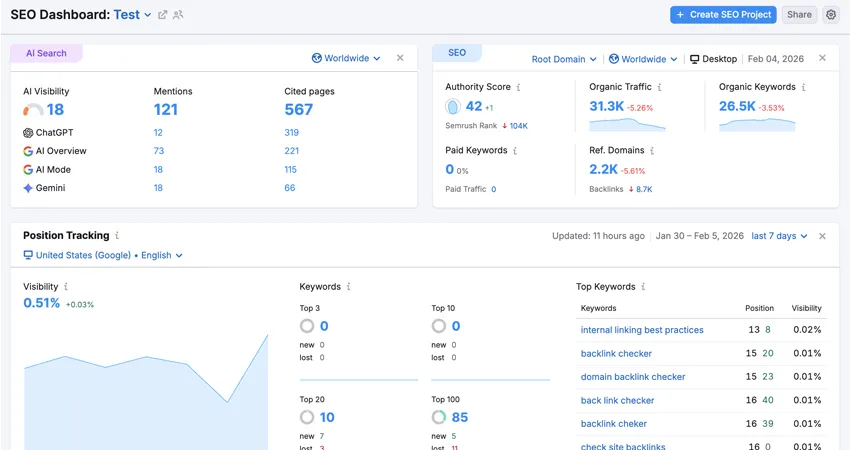The width and height of the screenshot is (850, 450).
Task: Click the Organic Keywords trend sparkline
Action: pos(757,125)
